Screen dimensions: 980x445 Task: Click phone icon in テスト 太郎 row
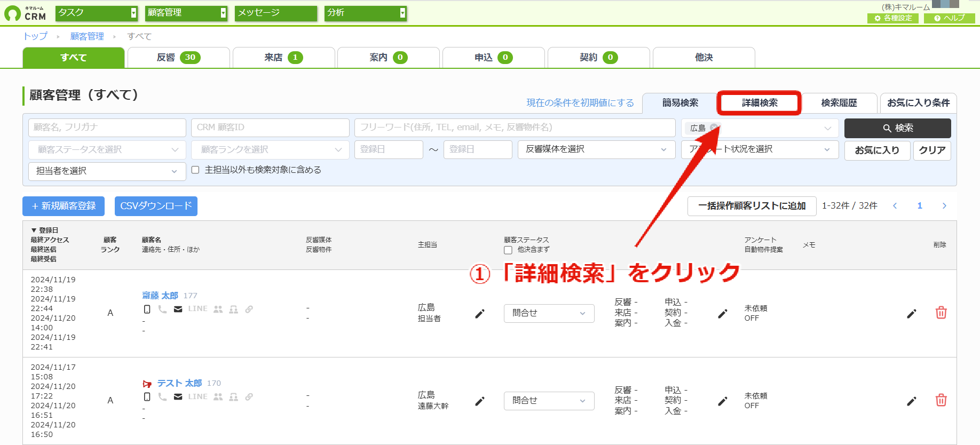click(147, 396)
